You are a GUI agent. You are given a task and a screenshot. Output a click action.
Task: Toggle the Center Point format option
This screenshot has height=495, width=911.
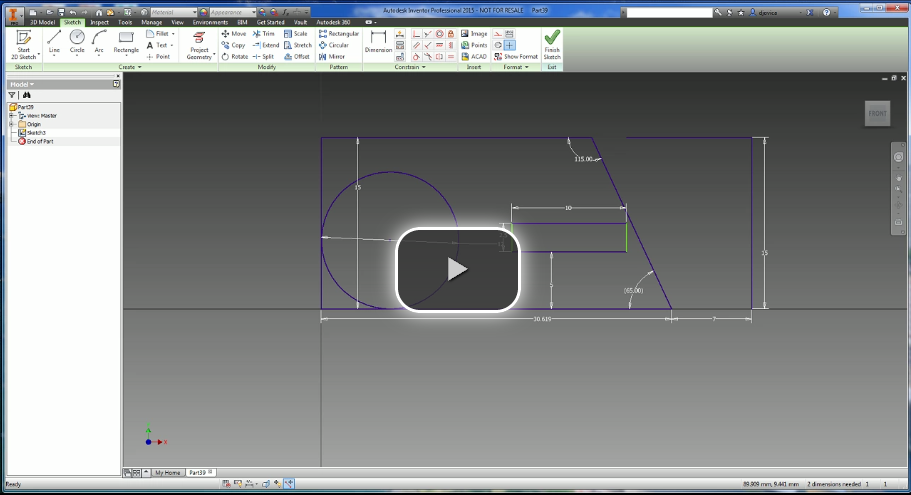510,45
